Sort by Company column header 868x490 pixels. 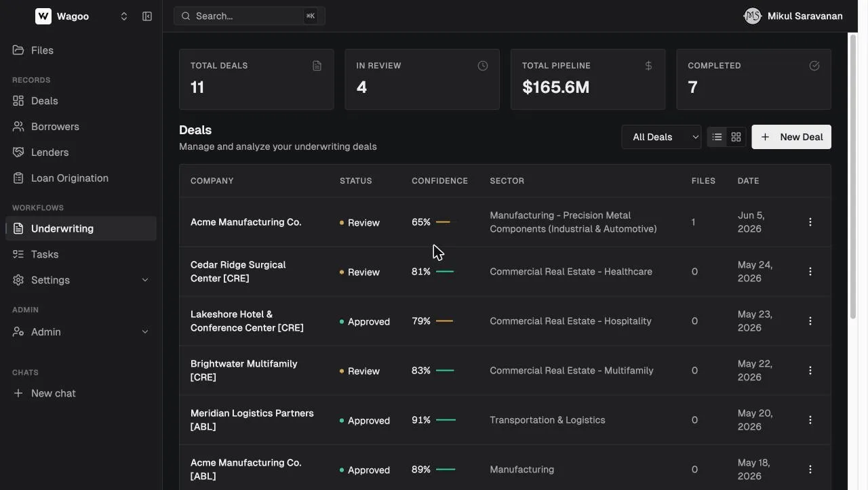click(x=212, y=181)
